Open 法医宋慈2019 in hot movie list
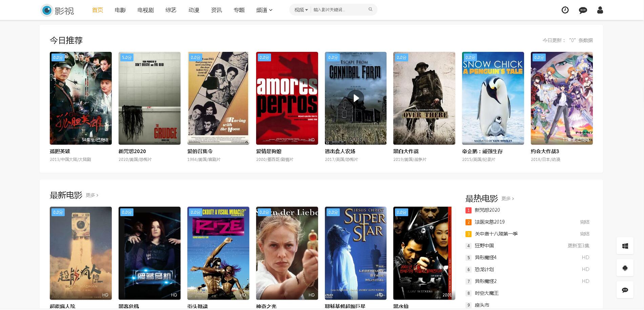The width and height of the screenshot is (644, 310). (x=490, y=222)
